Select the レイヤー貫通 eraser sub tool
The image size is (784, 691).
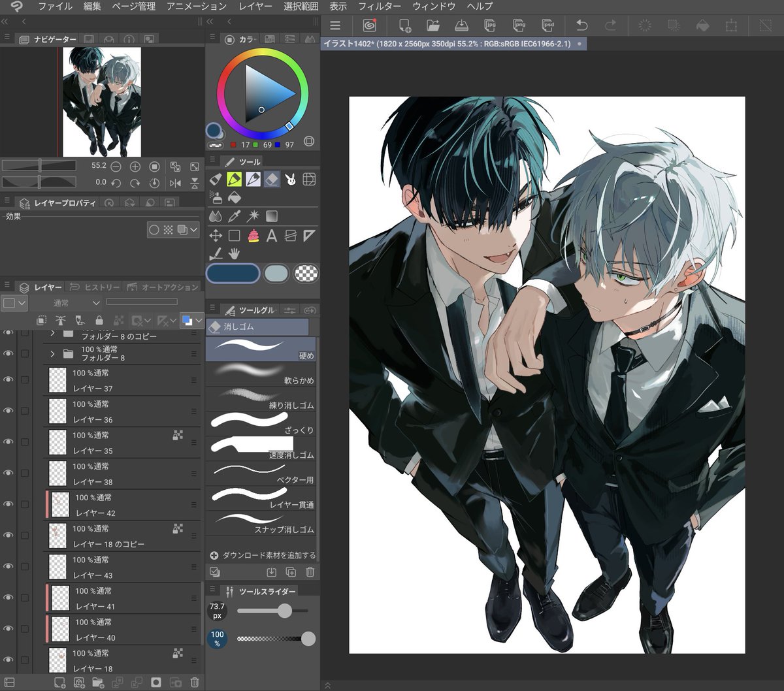(x=261, y=498)
